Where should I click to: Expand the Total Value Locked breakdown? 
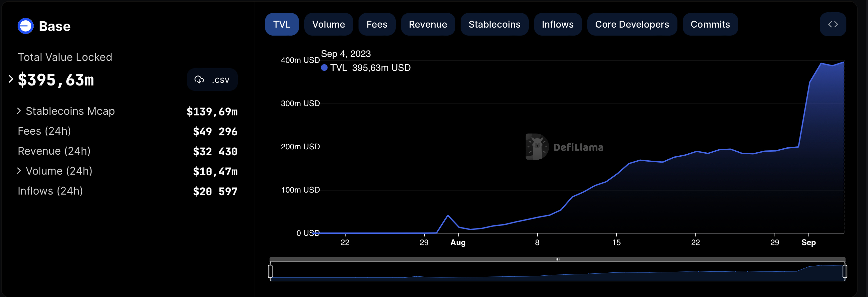coord(11,79)
